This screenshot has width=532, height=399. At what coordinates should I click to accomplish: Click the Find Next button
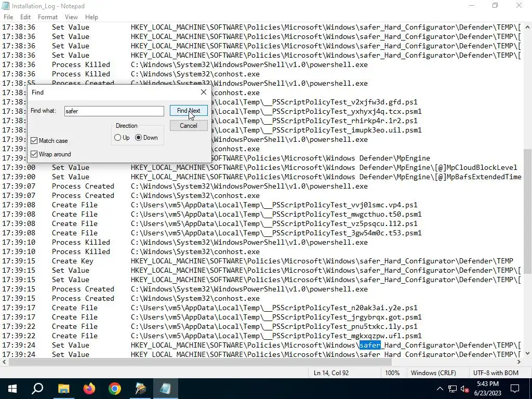click(189, 111)
